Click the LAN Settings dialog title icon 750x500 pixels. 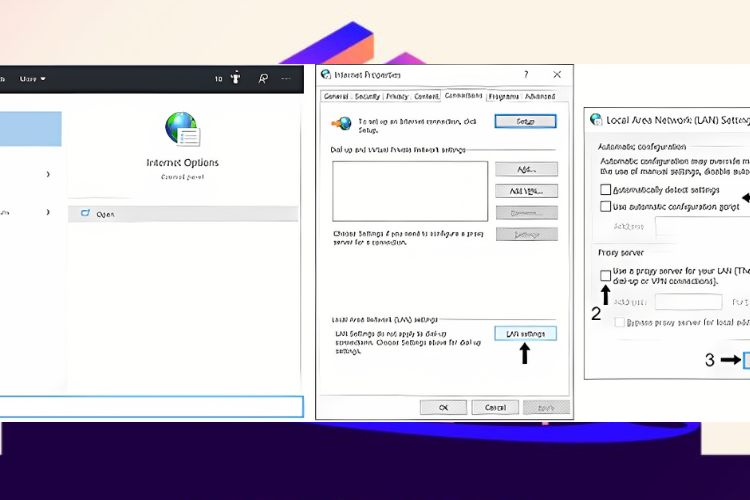596,119
